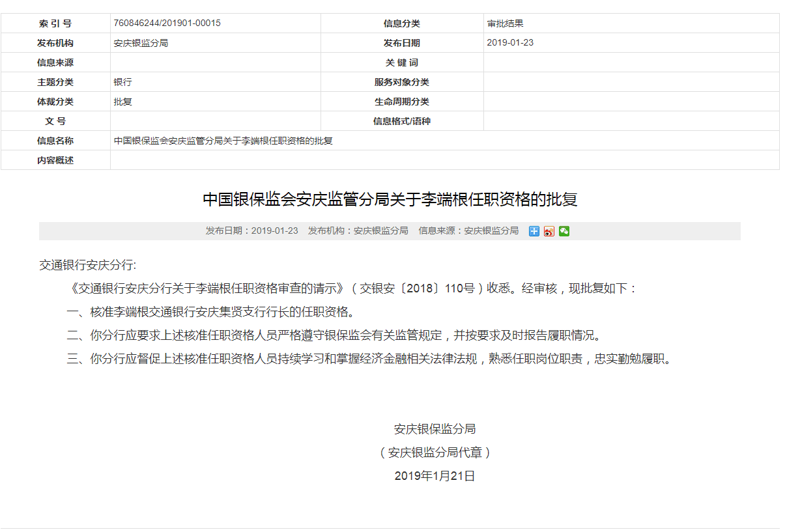The height and width of the screenshot is (532, 785).
Task: Click the paragraph citing 交银安〔2018〕110号
Action: [352, 288]
